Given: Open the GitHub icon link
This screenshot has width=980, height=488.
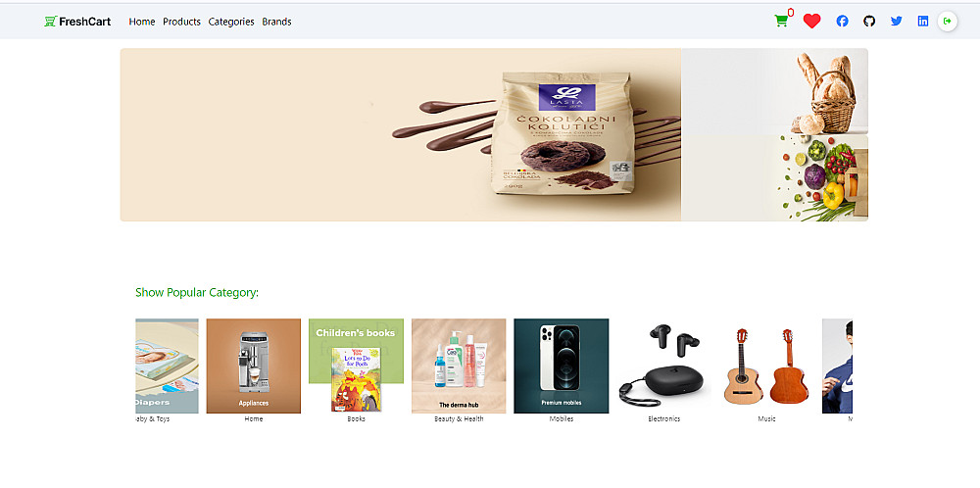Looking at the screenshot, I should point(869,22).
